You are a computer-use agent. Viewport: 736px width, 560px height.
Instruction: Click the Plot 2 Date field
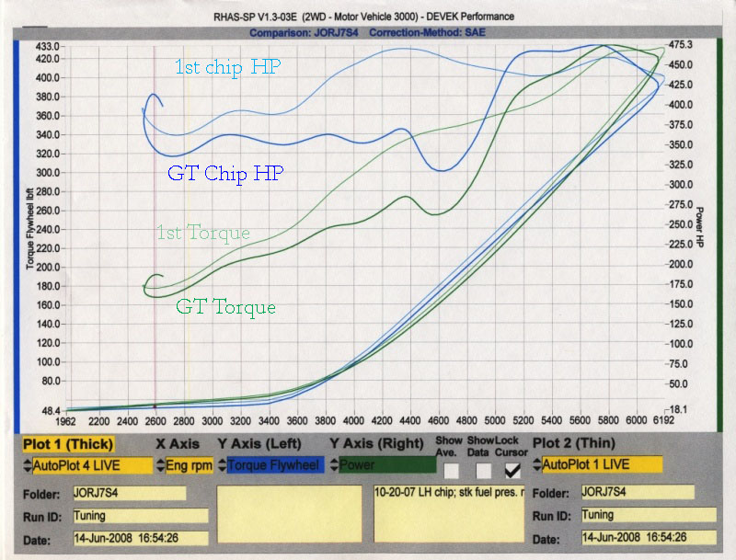pos(649,537)
